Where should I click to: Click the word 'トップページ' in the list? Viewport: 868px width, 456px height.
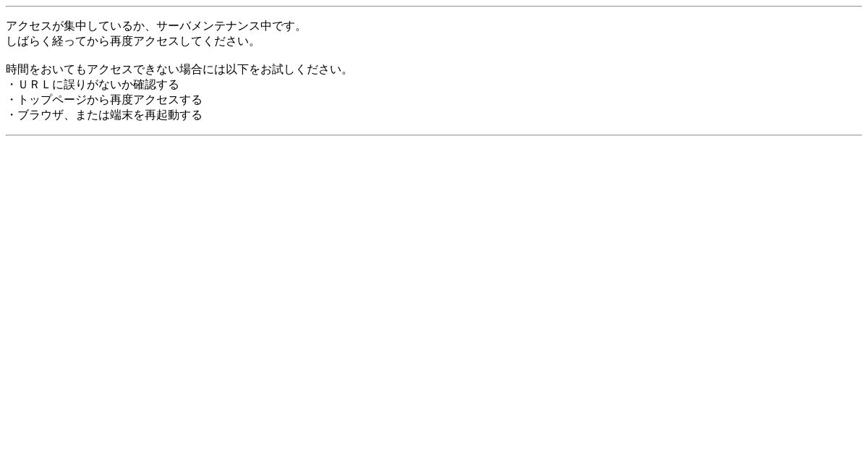click(52, 100)
